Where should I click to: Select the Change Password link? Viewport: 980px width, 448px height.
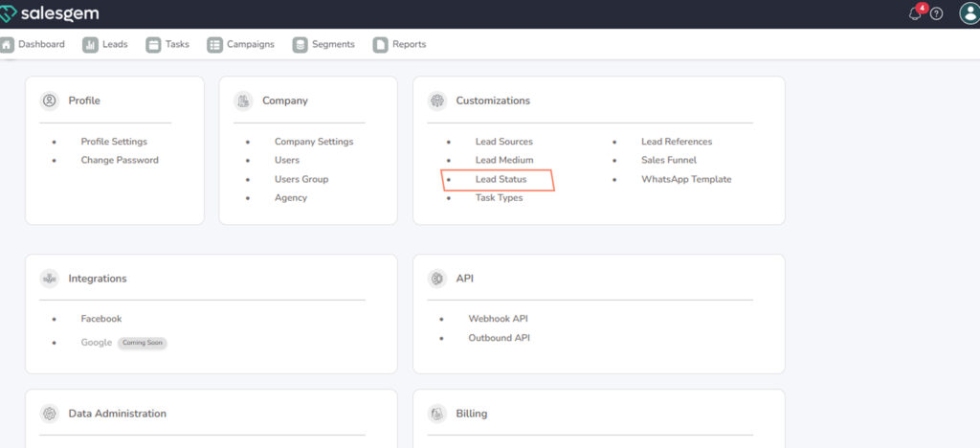[120, 160]
